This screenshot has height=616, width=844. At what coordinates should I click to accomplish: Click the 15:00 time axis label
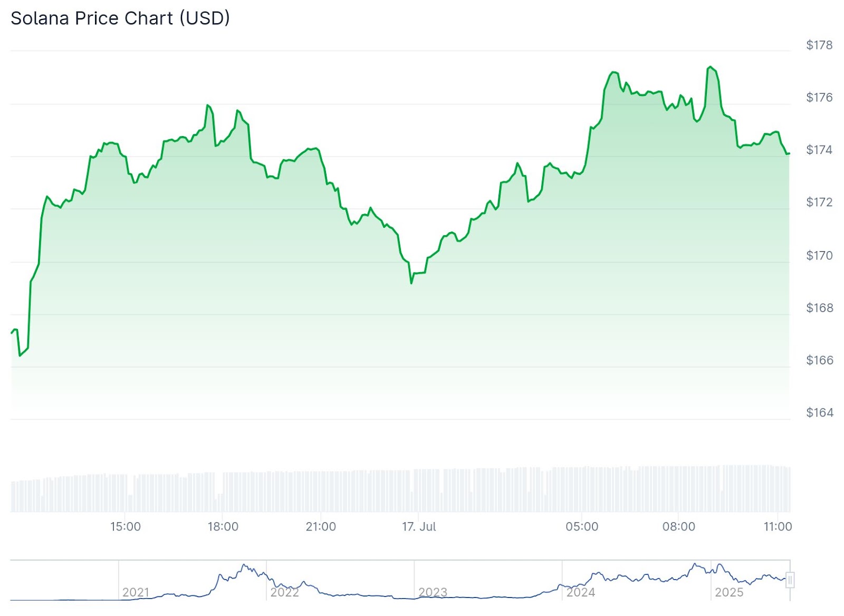126,526
